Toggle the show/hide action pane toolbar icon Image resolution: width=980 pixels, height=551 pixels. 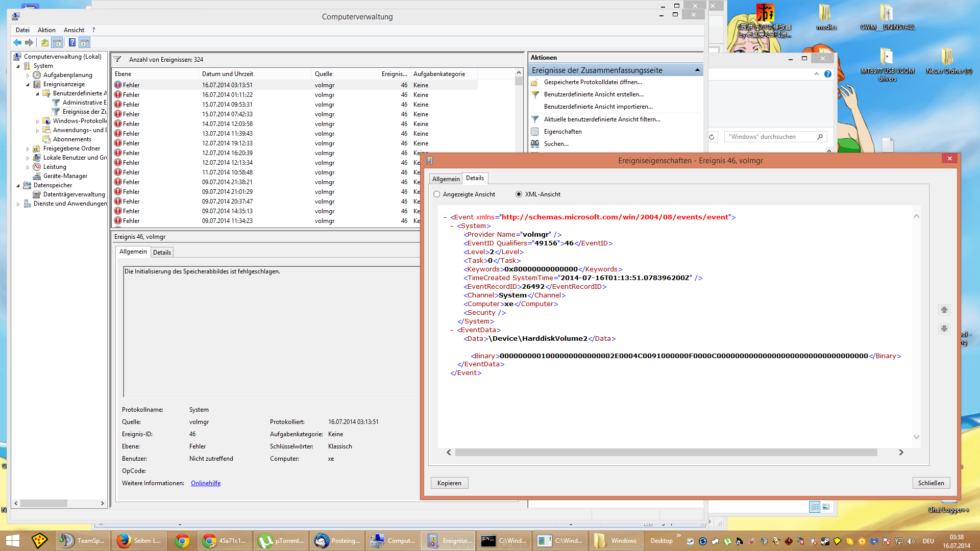point(85,43)
